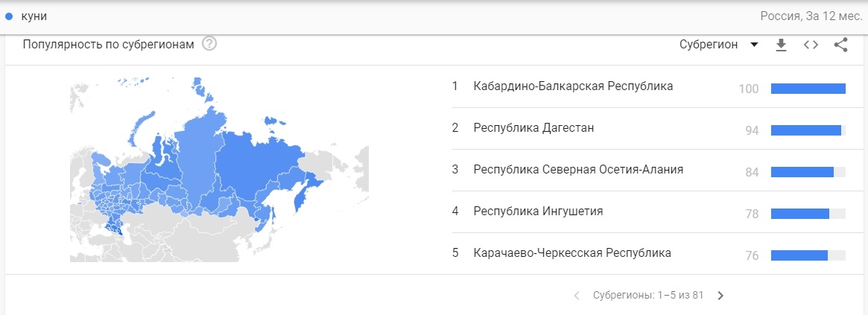The height and width of the screenshot is (315, 868).
Task: Click the bar for value 94
Action: [x=806, y=130]
